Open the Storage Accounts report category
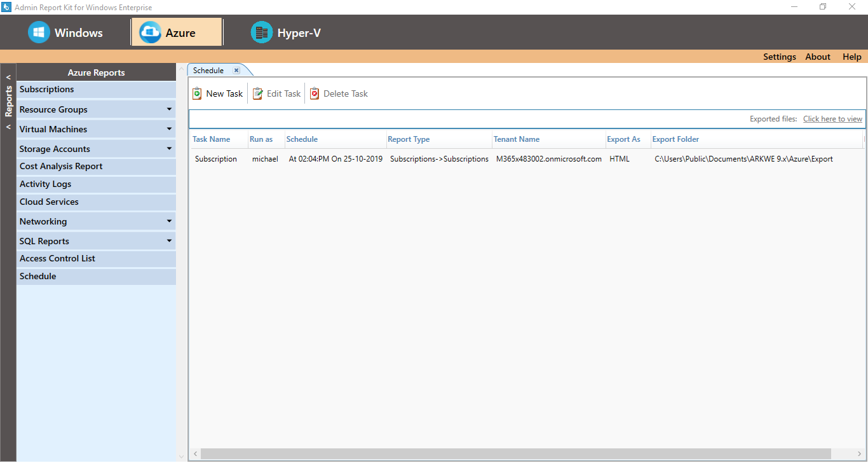This screenshot has width=868, height=463. point(96,149)
